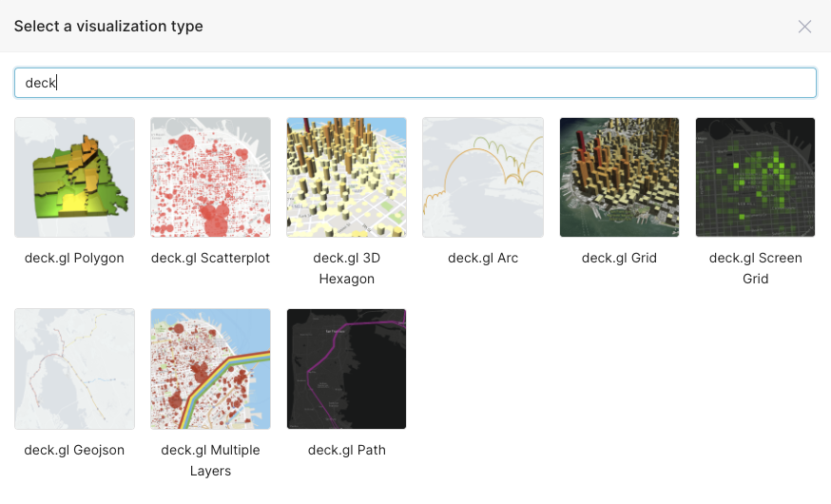This screenshot has height=504, width=831.
Task: Click the 'deck.gl Scatterplot' label text
Action: point(210,258)
